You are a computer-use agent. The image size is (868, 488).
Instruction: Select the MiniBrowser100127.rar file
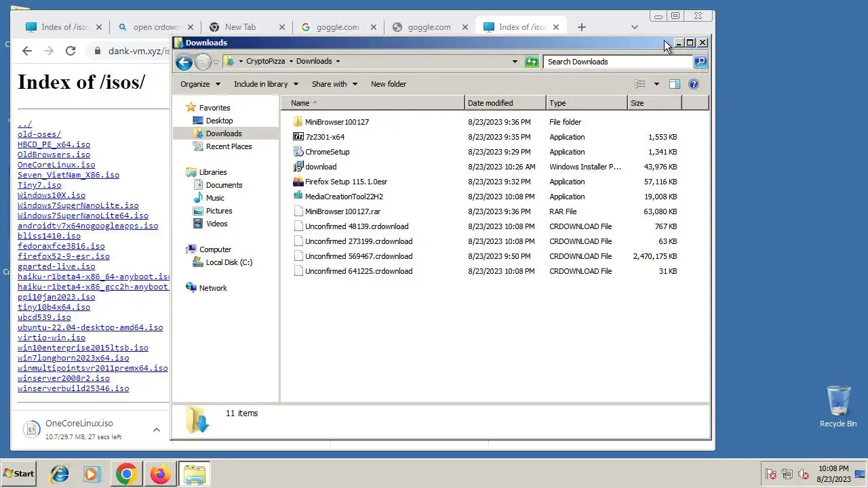(x=342, y=211)
